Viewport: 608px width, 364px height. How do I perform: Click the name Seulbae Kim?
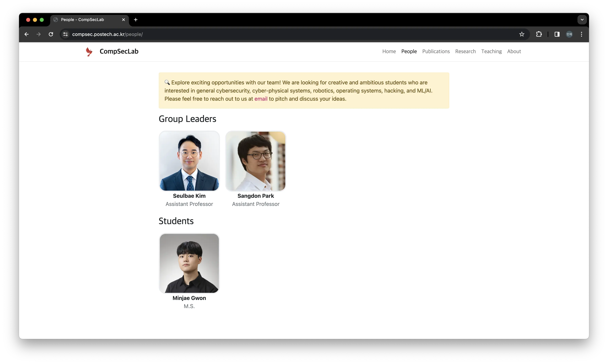pyautogui.click(x=189, y=196)
